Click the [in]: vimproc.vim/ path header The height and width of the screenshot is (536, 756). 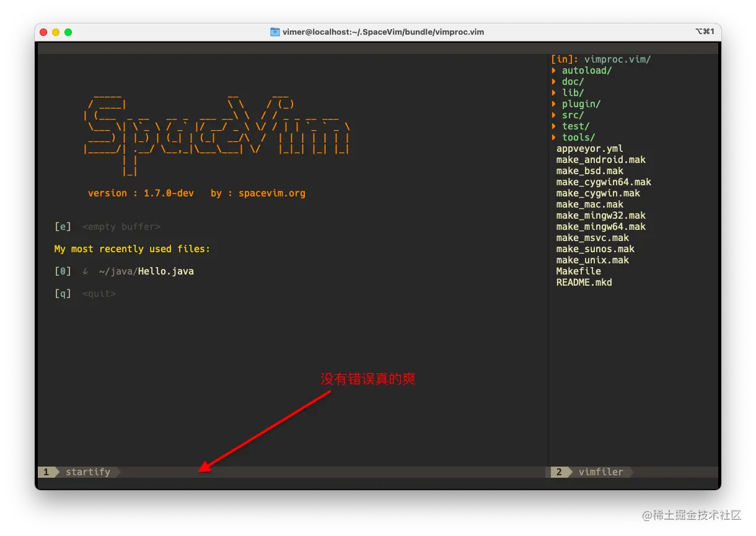(x=601, y=59)
